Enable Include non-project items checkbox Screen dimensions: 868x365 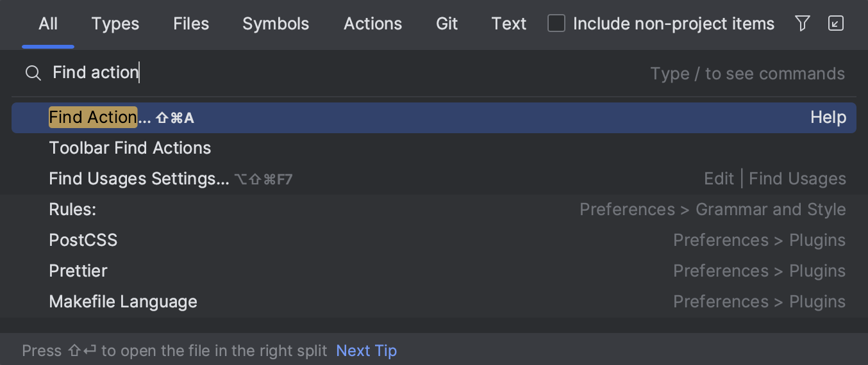(556, 24)
